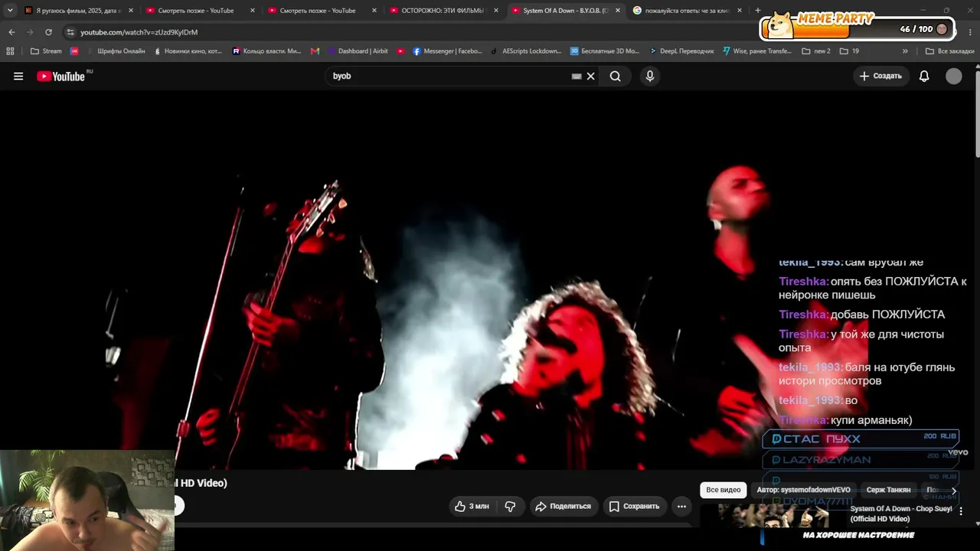Switch to the 'ОСТОРОЖНО: ЭТИ ФИЛЬМЫ' tab
The height and width of the screenshot is (551, 980).
pos(443,11)
